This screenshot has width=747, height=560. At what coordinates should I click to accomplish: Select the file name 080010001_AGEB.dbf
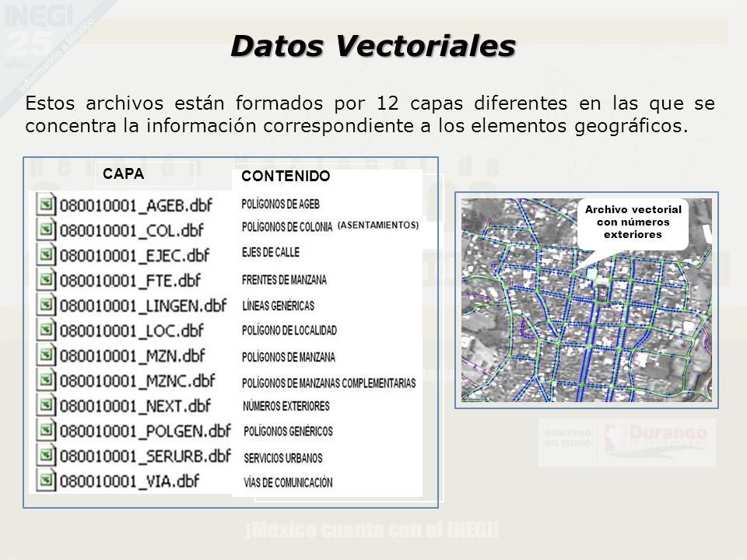pyautogui.click(x=135, y=205)
